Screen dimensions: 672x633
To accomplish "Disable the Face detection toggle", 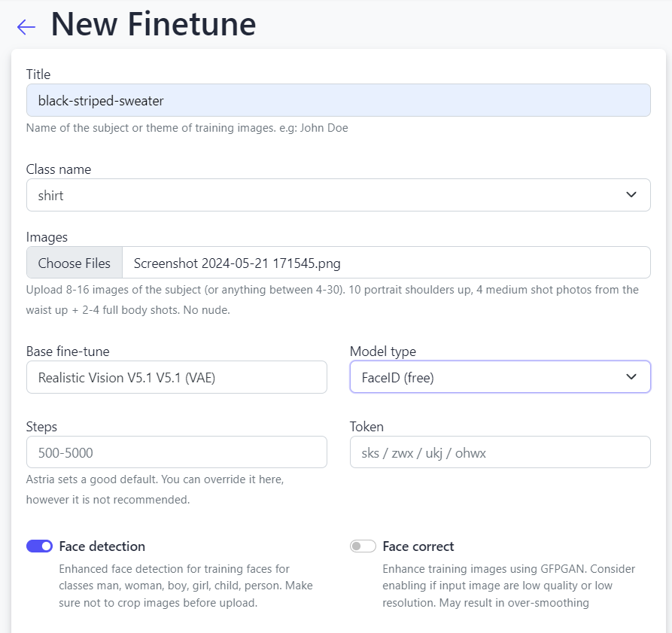I will [39, 546].
